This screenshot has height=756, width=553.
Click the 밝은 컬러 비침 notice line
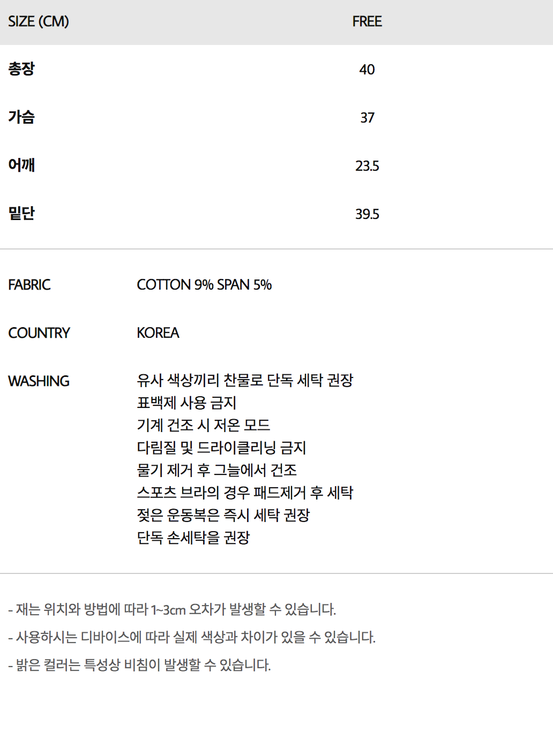pos(140,666)
